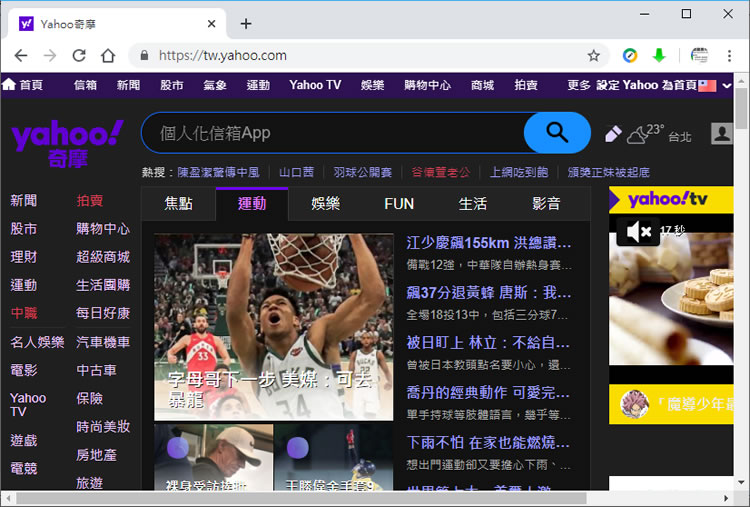Click trending search 上網吃到飽

click(x=519, y=172)
